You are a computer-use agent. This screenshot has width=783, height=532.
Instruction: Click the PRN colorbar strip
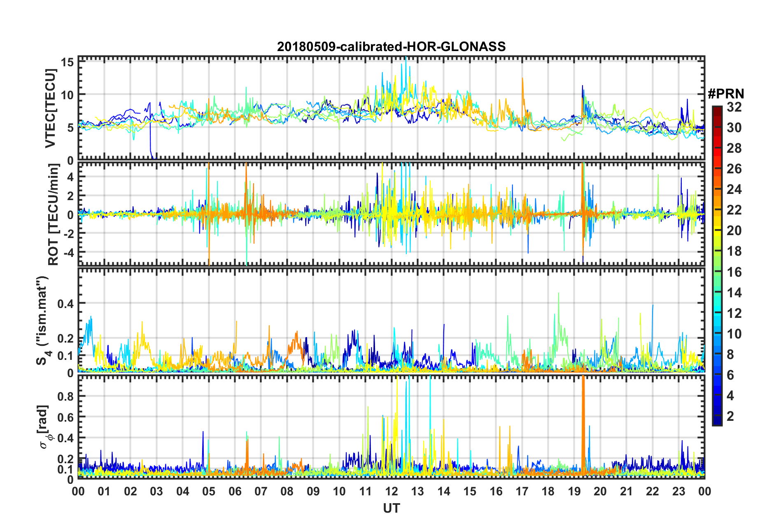click(717, 266)
